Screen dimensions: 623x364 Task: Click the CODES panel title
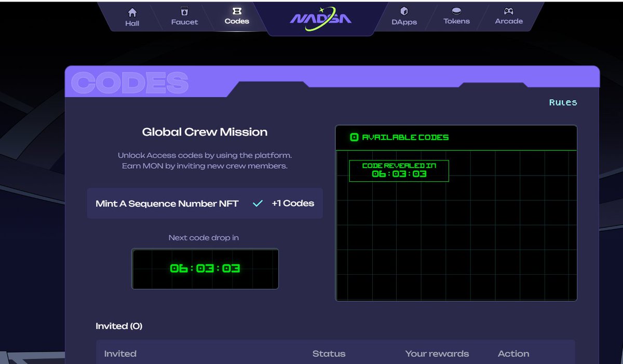(129, 83)
